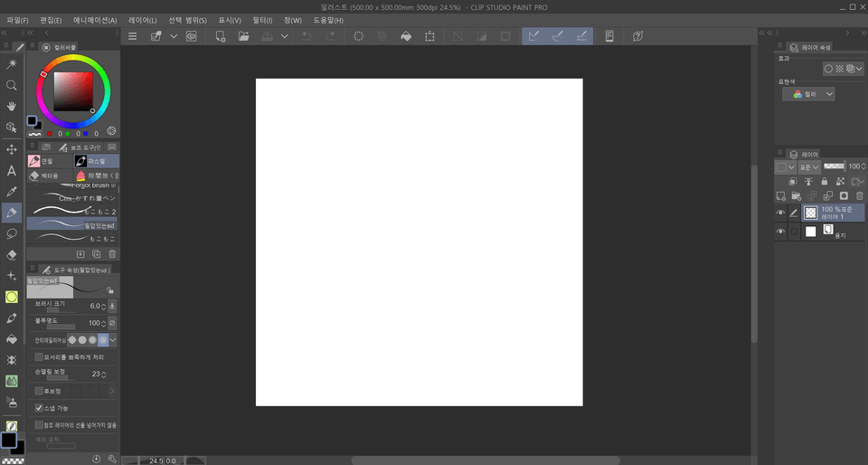The width and height of the screenshot is (868, 465).
Task: Click the Open file folder icon
Action: coord(243,36)
